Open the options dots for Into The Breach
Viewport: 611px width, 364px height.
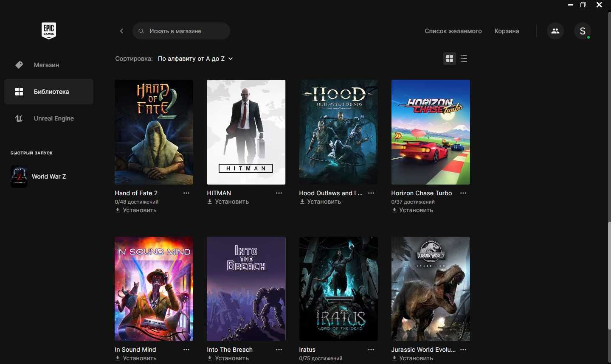[279, 350]
